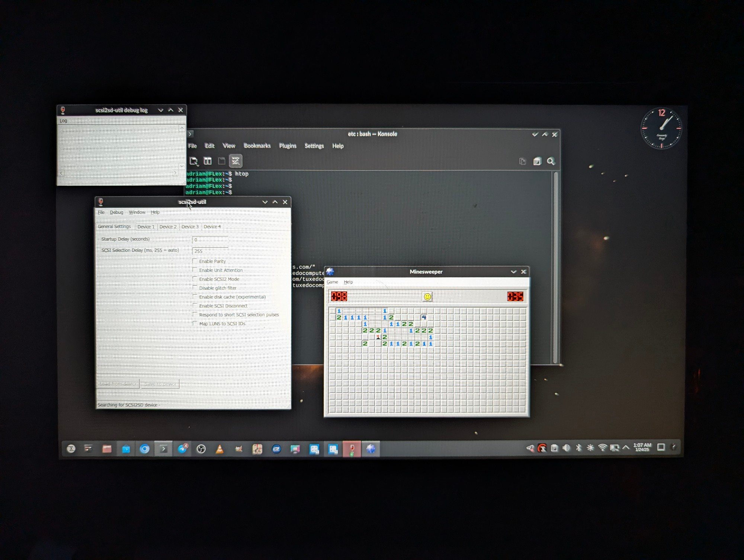Switch to Konsole via its taskbar icon
744x560 pixels.
pos(163,449)
